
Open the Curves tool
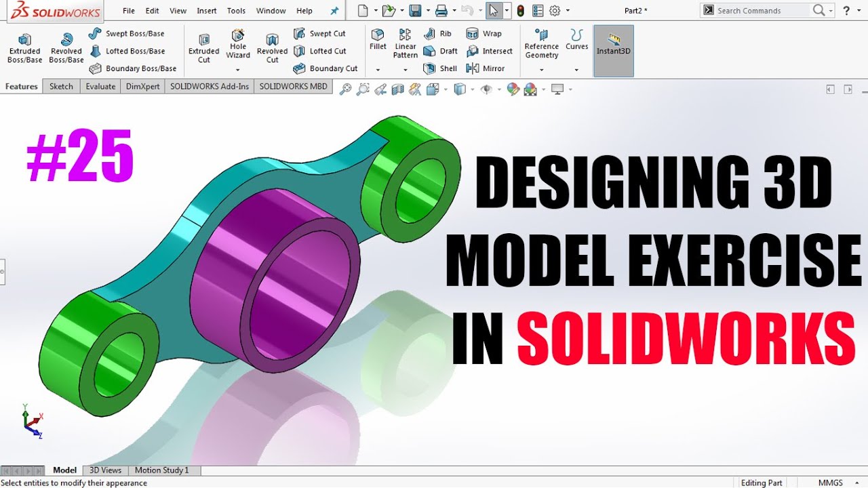[x=577, y=39]
